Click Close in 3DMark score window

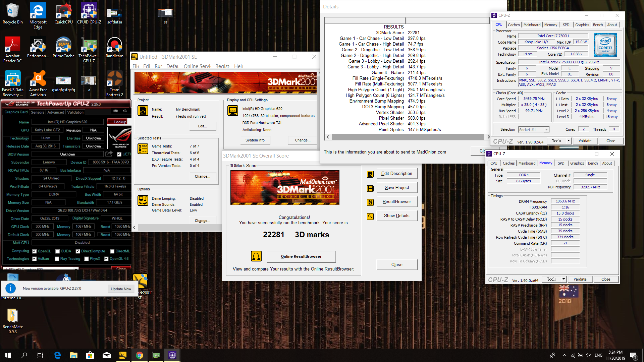[397, 265]
